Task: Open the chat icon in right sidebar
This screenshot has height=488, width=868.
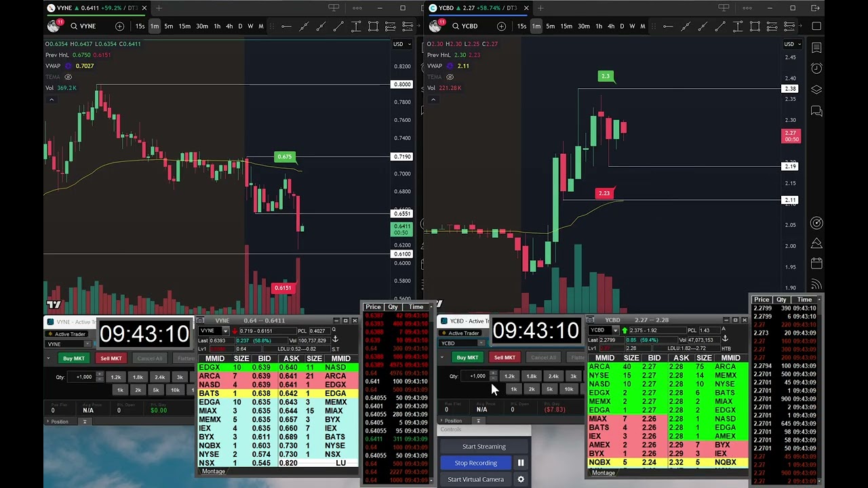Action: click(816, 110)
